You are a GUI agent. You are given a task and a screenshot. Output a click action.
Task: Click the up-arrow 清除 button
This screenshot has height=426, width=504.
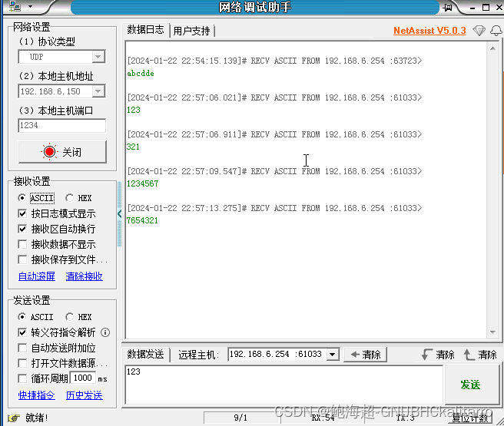[480, 355]
